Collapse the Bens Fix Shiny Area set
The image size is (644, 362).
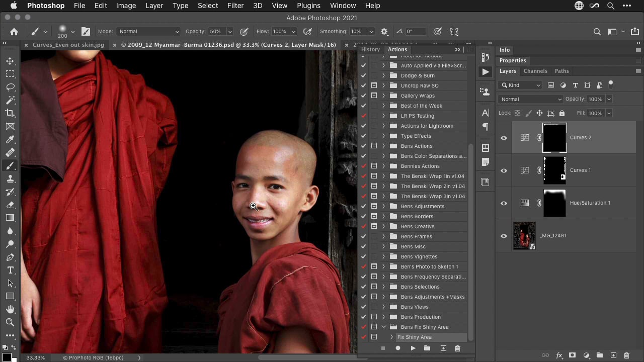[x=383, y=327]
